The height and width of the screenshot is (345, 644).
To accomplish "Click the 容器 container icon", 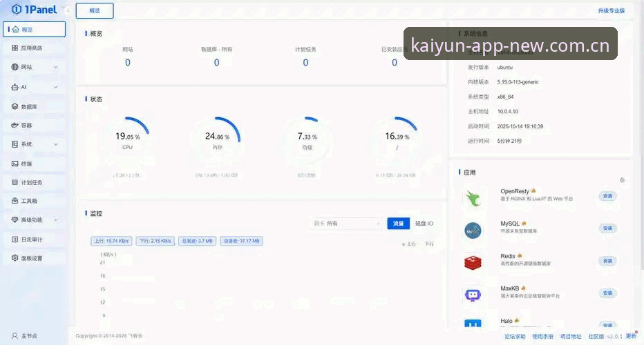I will pyautogui.click(x=15, y=125).
